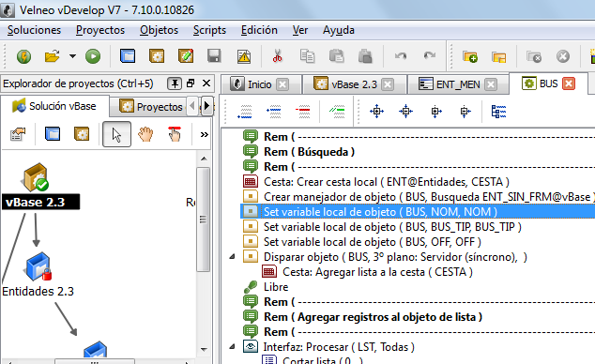This screenshot has height=364, width=595.
Task: Open the dropdown arrow beside open folder
Action: coord(72,56)
